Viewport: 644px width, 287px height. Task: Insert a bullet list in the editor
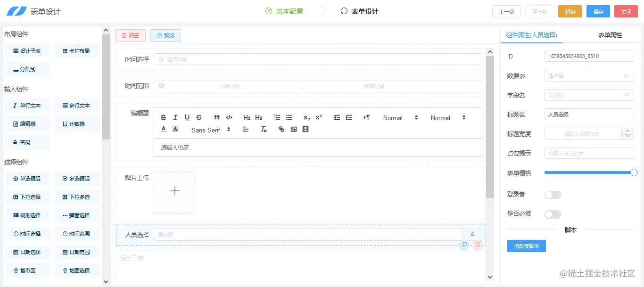point(289,118)
